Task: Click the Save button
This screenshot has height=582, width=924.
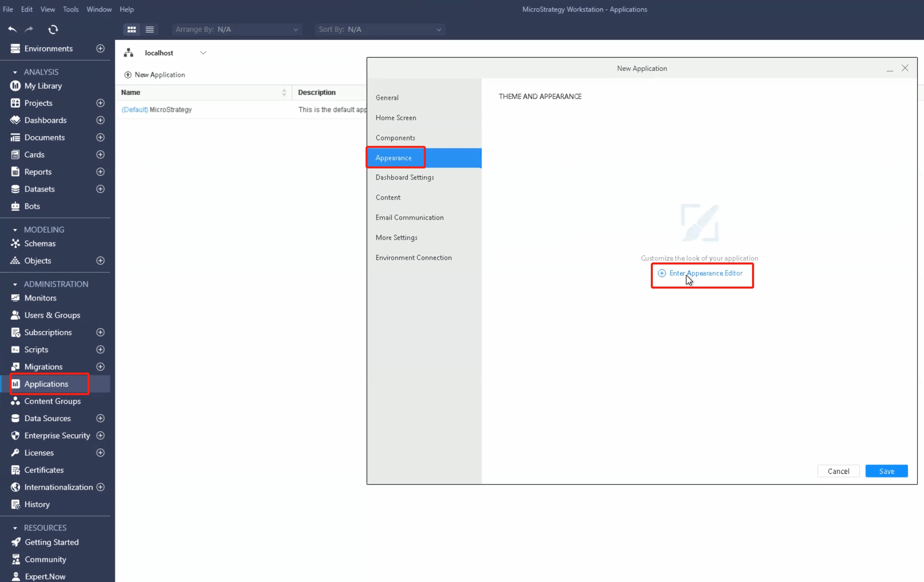Action: (x=886, y=471)
